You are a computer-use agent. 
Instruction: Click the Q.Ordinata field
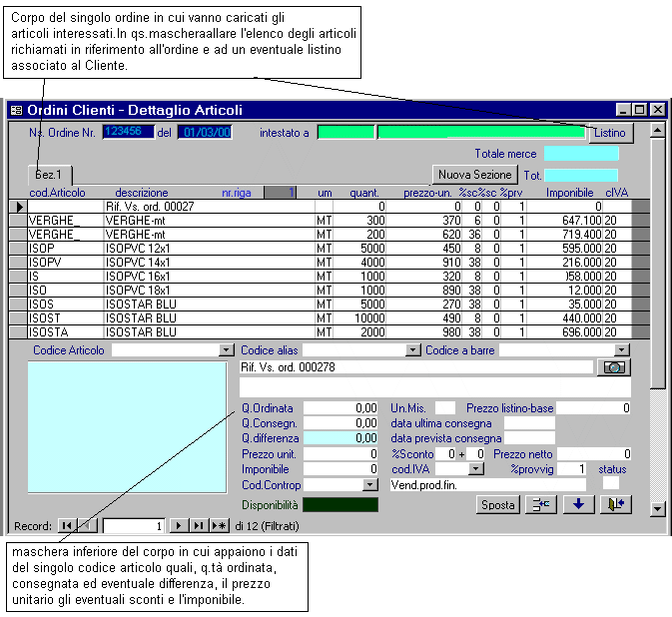340,408
